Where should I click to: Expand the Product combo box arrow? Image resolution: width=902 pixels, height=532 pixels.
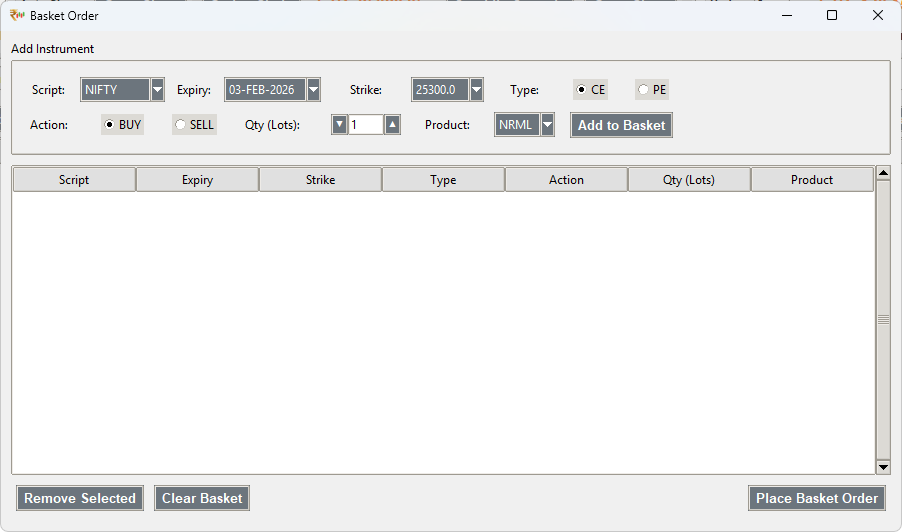tap(548, 125)
